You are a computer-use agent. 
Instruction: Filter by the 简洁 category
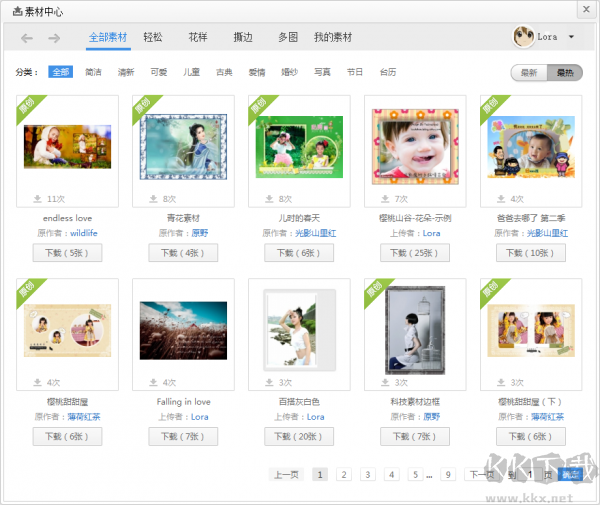pos(93,72)
